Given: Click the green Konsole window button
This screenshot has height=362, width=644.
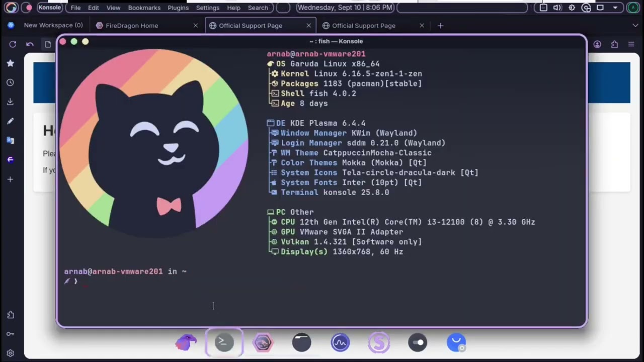Looking at the screenshot, I should pyautogui.click(x=74, y=42).
